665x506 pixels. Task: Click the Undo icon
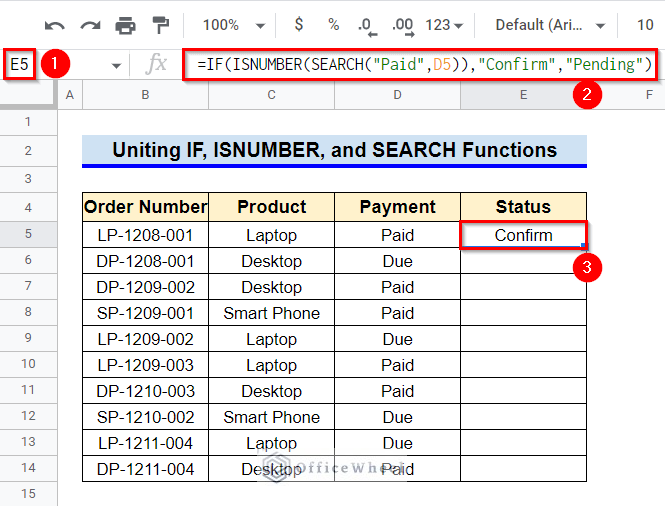point(55,25)
